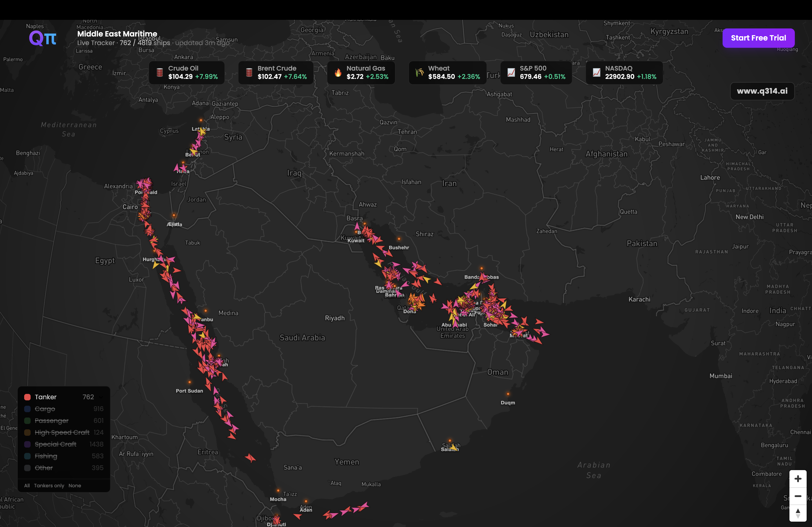Expand the Tanker subtypes chevron

coord(101,397)
